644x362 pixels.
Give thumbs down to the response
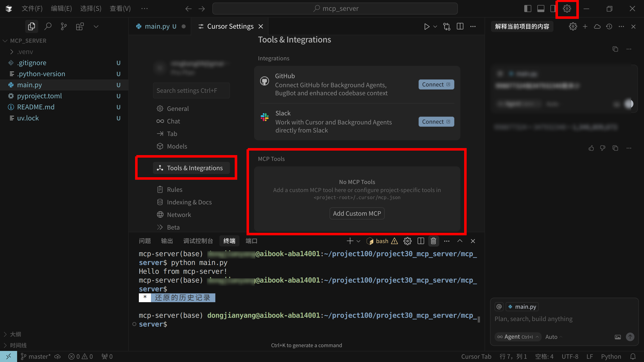point(603,148)
